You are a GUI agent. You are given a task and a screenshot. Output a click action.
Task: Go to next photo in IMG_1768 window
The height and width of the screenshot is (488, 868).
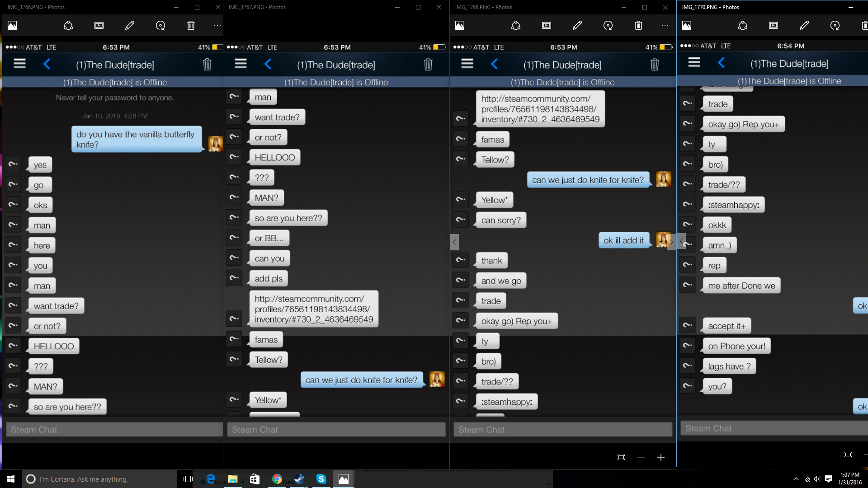click(x=671, y=242)
